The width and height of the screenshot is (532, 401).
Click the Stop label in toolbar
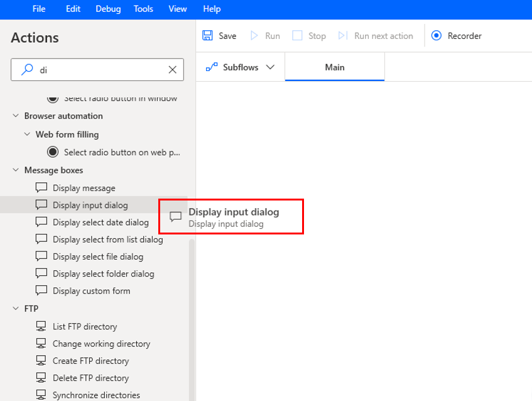coord(317,36)
